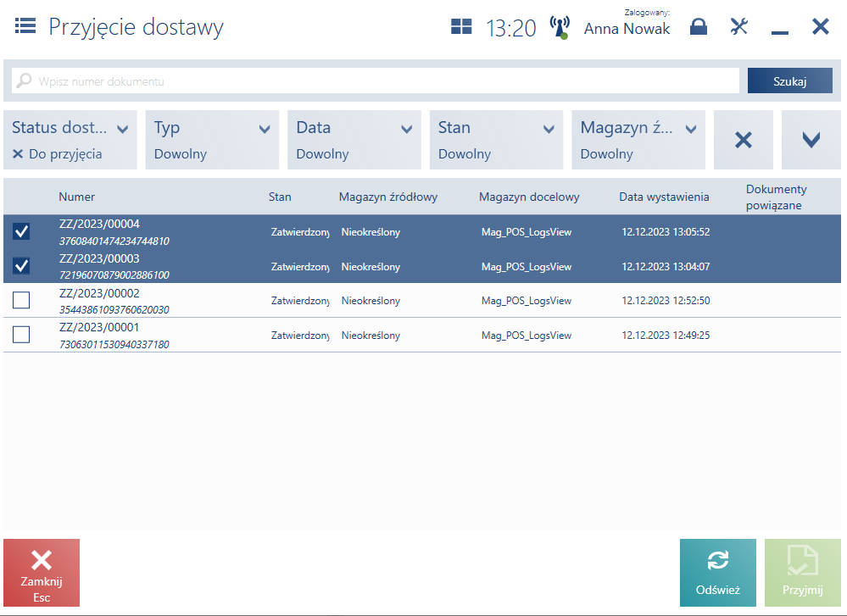Click the Szukaj button
This screenshot has width=847, height=616.
coord(789,80)
